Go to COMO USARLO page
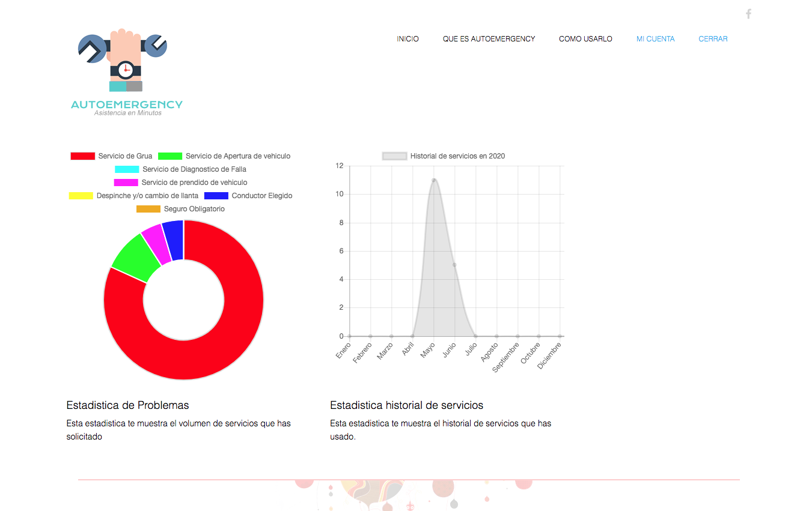This screenshot has width=812, height=511. (585, 39)
